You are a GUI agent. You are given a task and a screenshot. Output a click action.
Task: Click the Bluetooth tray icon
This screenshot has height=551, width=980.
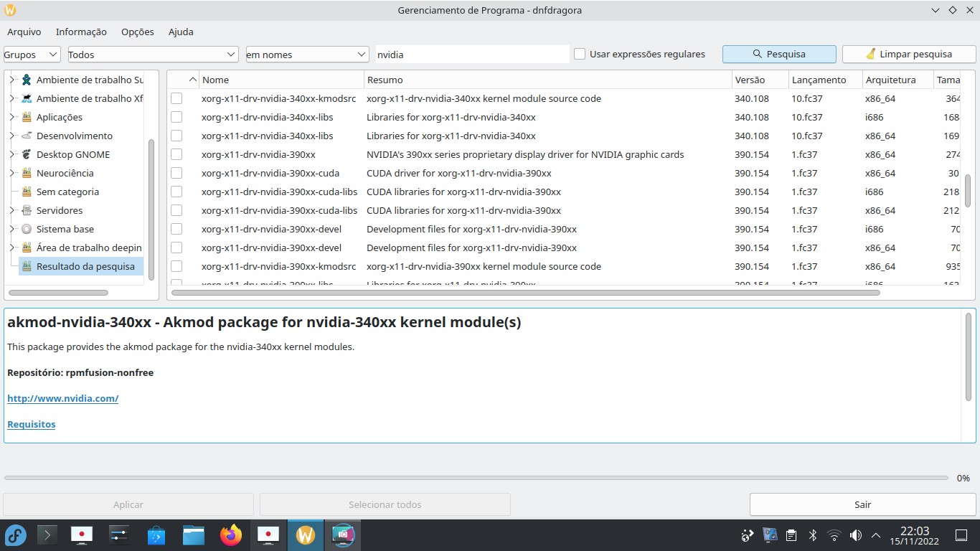coord(813,535)
